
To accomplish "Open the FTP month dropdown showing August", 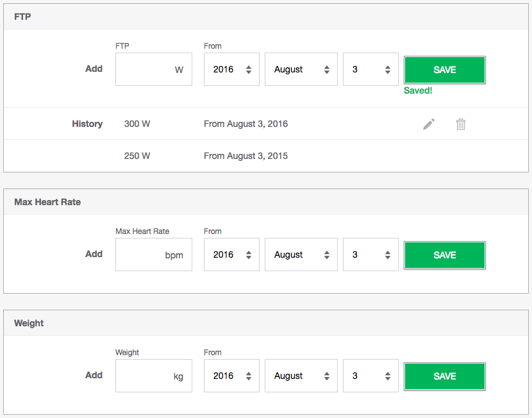I will pyautogui.click(x=301, y=69).
